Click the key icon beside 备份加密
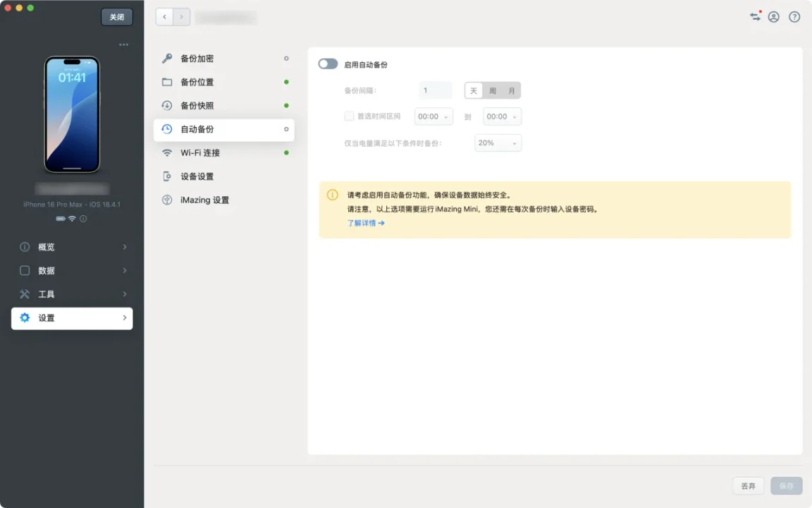This screenshot has height=508, width=812. click(x=167, y=59)
